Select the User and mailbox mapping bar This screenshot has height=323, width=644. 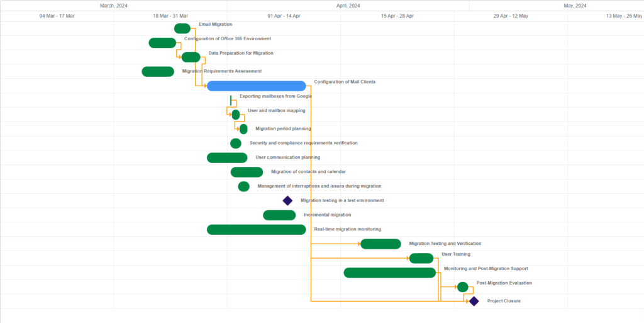[x=236, y=115]
